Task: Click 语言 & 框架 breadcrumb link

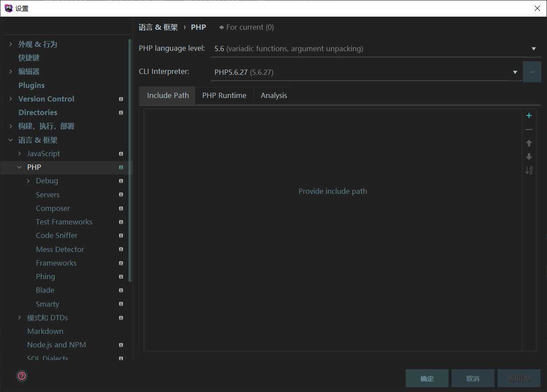Action: pos(158,27)
